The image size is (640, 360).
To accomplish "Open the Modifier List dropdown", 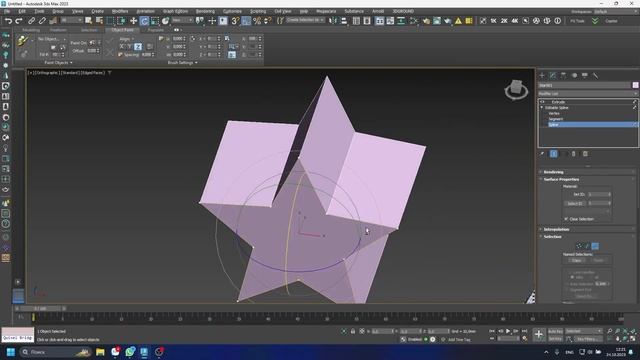I will pos(588,93).
